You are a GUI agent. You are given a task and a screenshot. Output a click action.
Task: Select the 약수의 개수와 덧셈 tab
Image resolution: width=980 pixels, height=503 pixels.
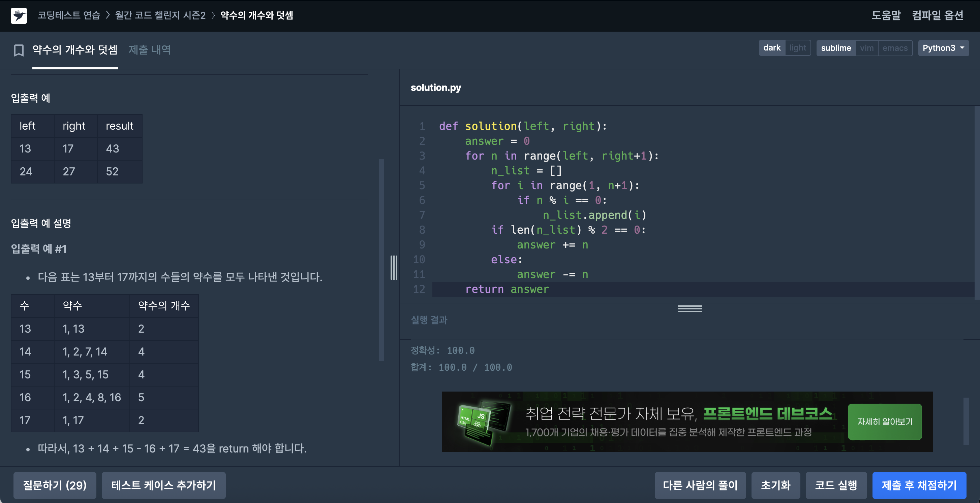coord(75,50)
